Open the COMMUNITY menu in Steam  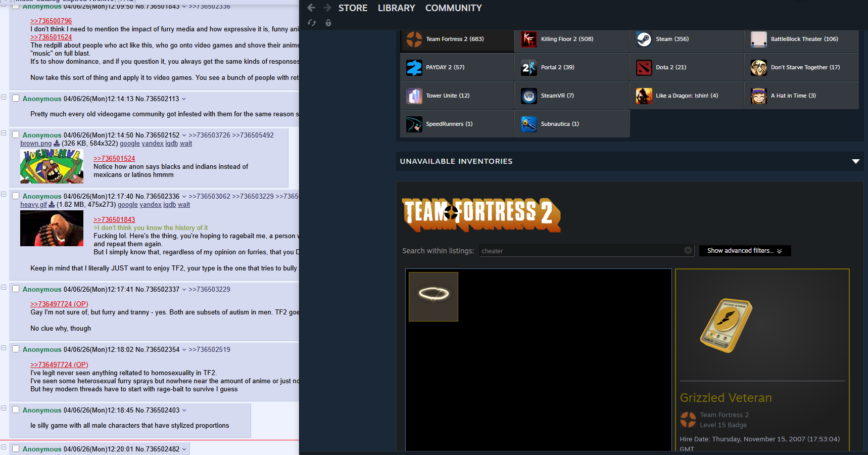tap(454, 8)
